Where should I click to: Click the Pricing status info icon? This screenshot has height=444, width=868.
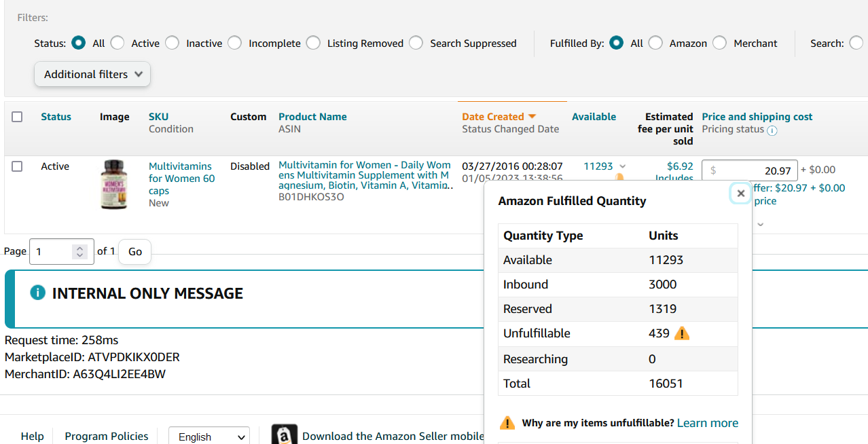772,130
